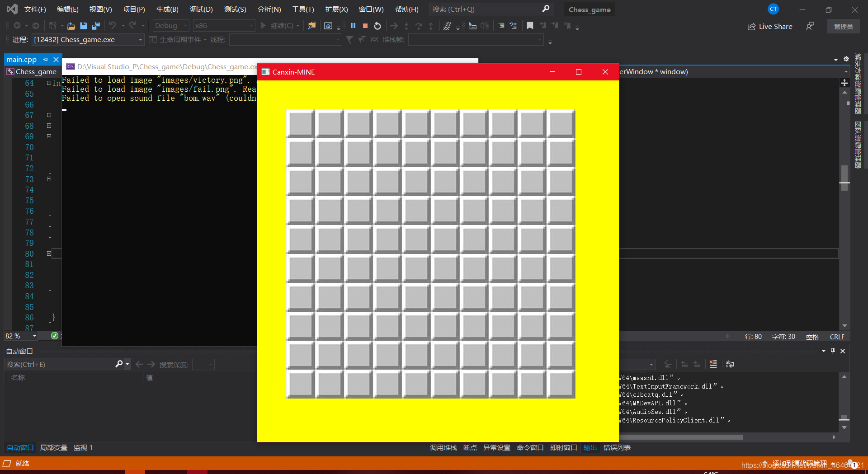
Task: Click the Redo arrow icon
Action: pyautogui.click(x=132, y=26)
